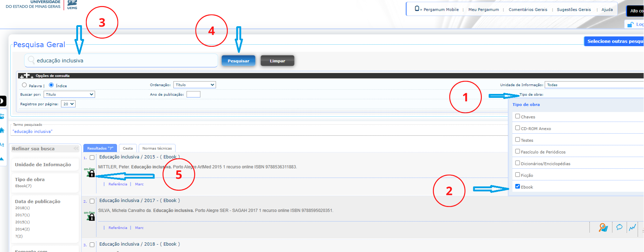
Task: Uncheck the Ebook checkbox
Action: click(x=517, y=186)
